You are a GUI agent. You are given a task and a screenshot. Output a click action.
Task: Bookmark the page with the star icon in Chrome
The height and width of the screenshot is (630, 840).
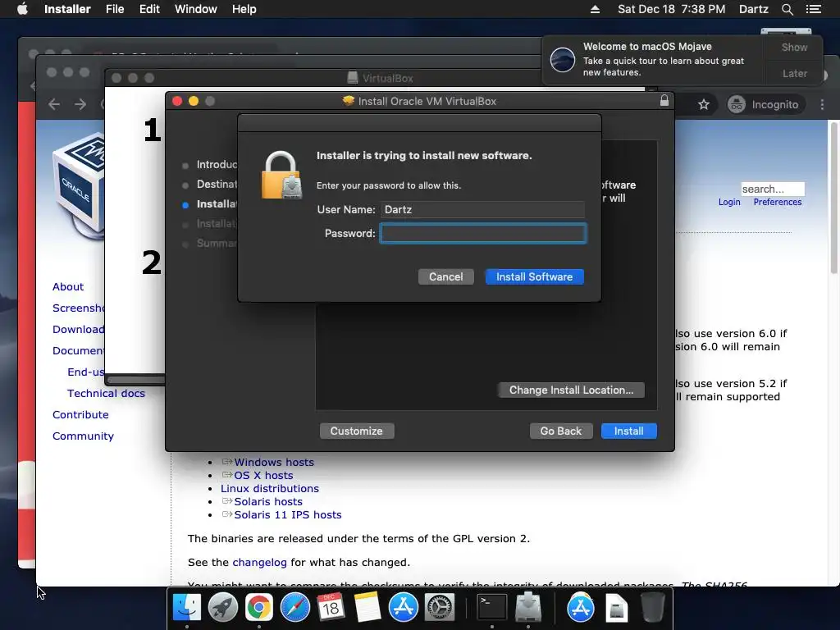pos(704,104)
